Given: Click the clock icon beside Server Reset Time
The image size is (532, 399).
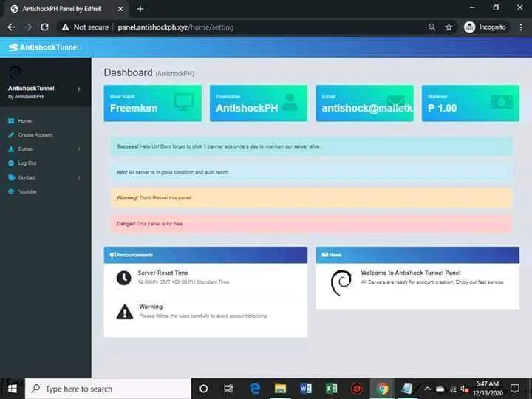Looking at the screenshot, I should [x=124, y=278].
